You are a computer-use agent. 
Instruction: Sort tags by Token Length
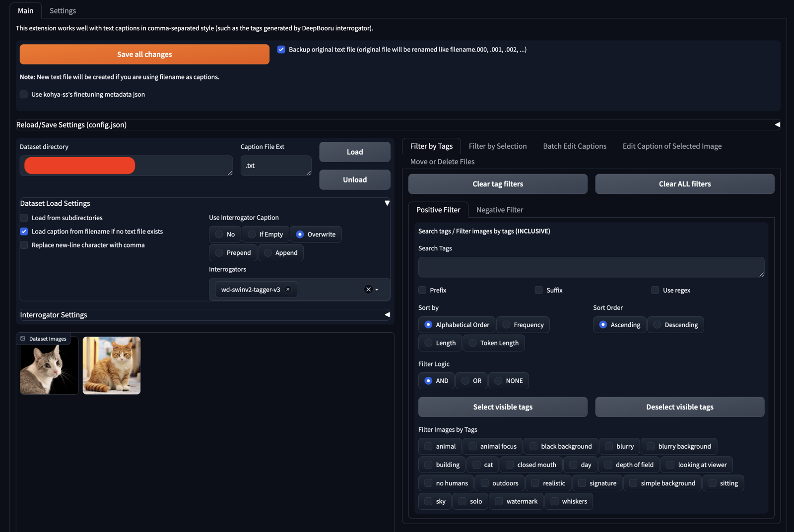(x=494, y=343)
